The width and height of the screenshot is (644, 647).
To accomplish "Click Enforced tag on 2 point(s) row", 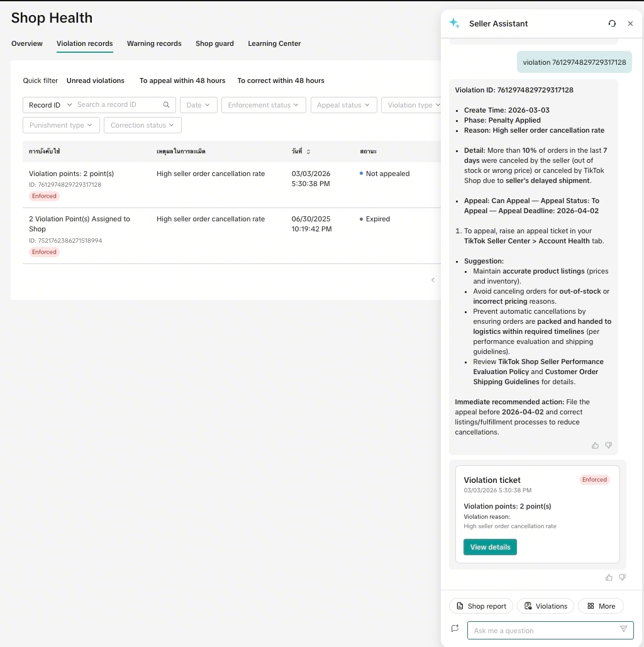I will click(44, 196).
